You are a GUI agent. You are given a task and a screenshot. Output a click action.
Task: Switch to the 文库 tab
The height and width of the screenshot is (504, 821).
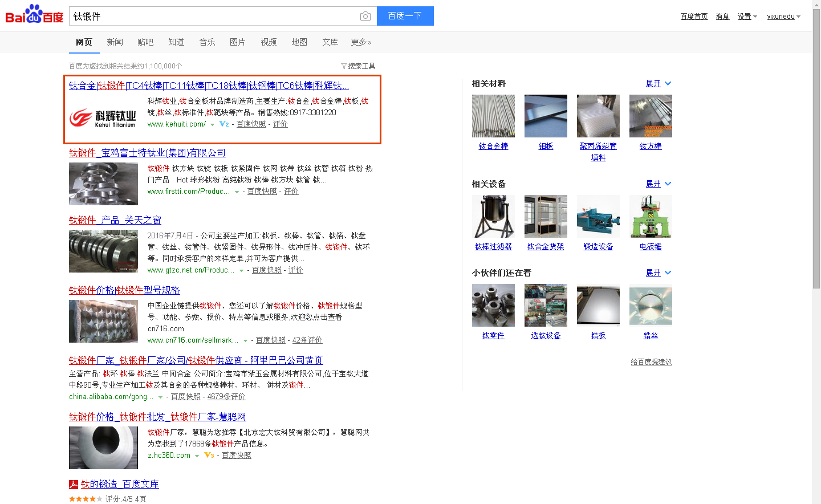pos(330,42)
